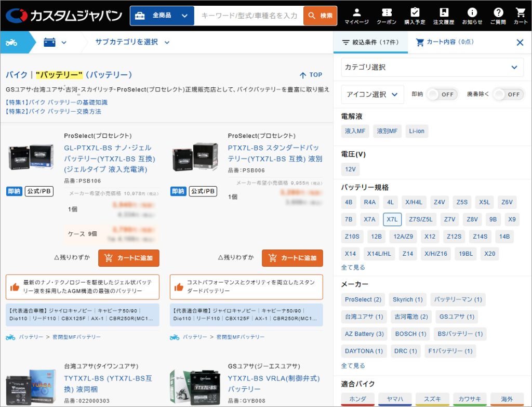Open the coupon (クーポン) icon
The image size is (532, 407).
point(387,16)
